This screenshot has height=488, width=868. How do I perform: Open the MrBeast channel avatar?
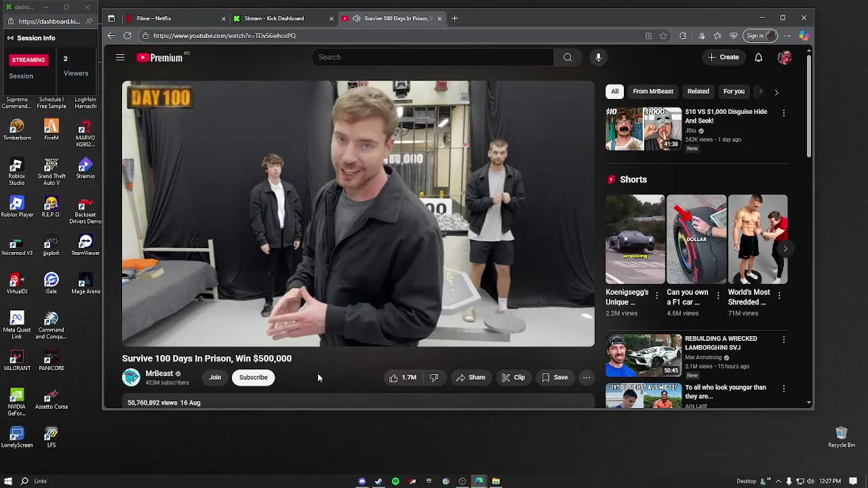pyautogui.click(x=131, y=378)
